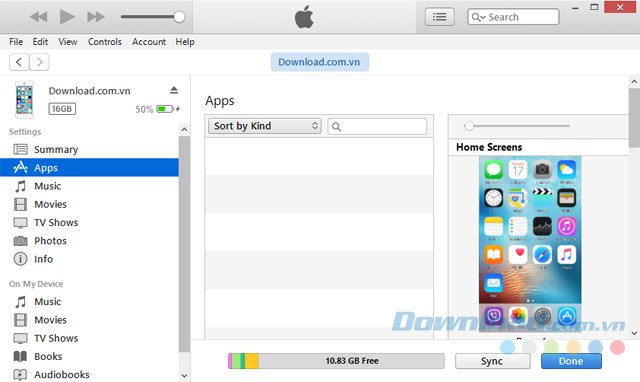
Task: Go back with the left arrow button
Action: coord(19,62)
